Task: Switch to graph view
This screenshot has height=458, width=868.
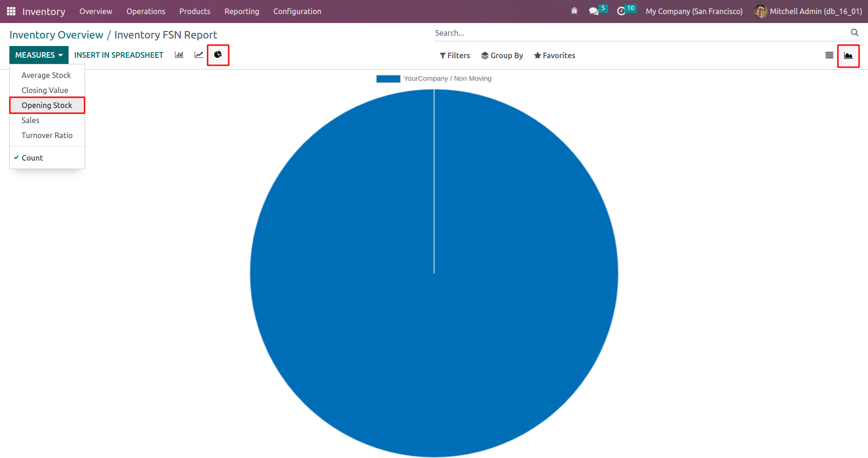Action: 848,55
